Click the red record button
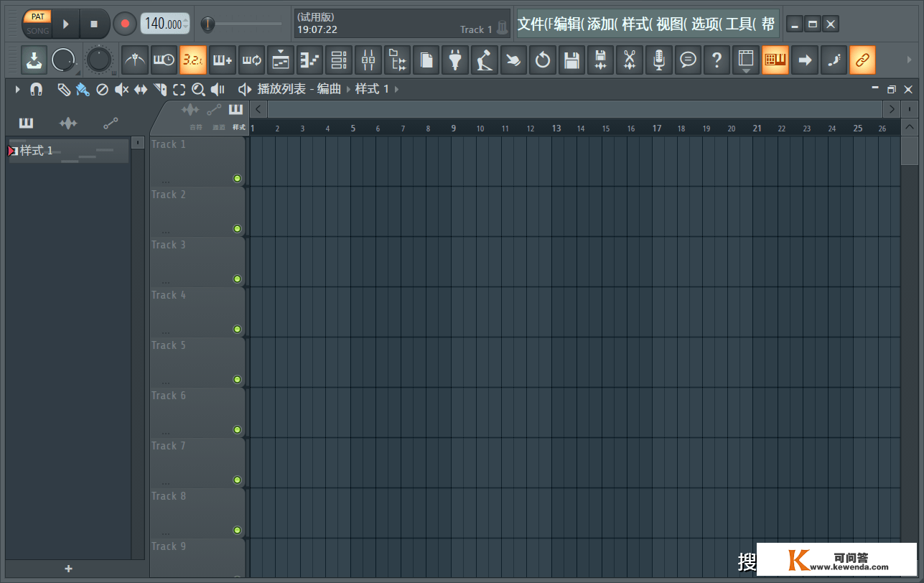 (125, 24)
